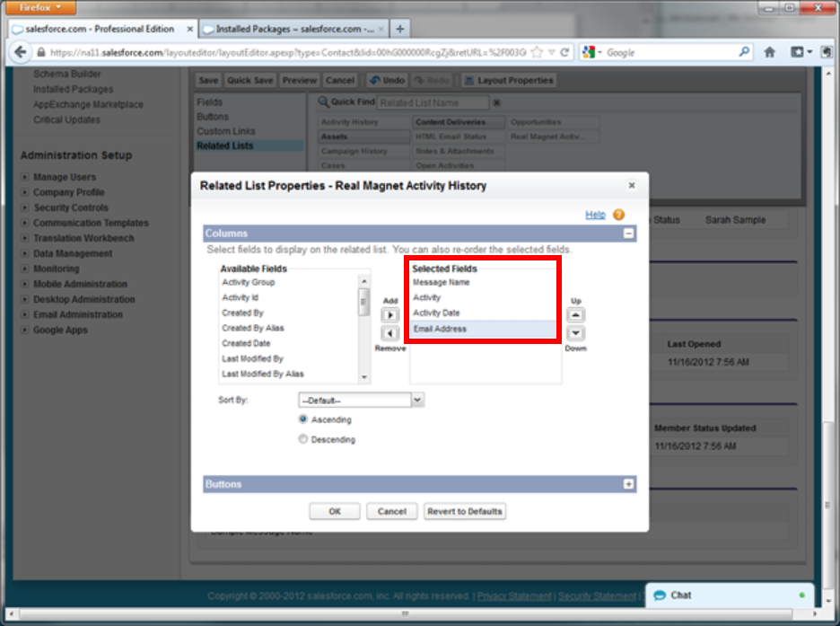
Task: Click the Redo toolbar button
Action: 432,81
